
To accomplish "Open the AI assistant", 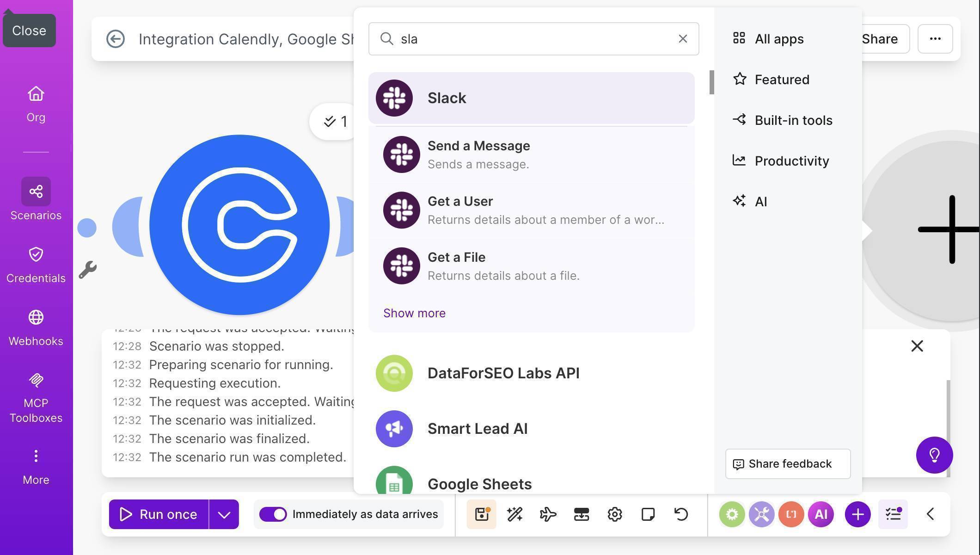I will pos(821,514).
